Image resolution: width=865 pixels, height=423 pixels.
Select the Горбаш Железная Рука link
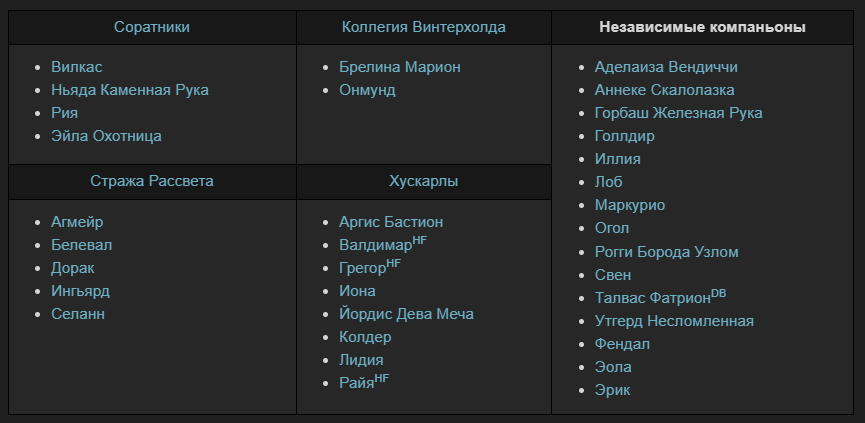tap(678, 113)
